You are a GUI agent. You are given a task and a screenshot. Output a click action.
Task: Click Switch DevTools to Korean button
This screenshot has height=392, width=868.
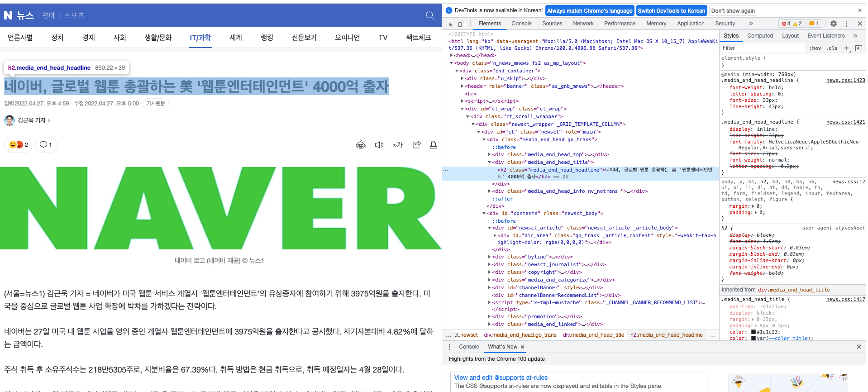(x=671, y=10)
